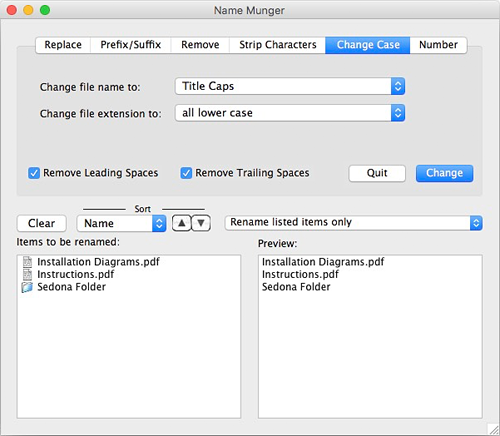This screenshot has height=436, width=500.
Task: Click the window resize grip corner
Action: 493,429
